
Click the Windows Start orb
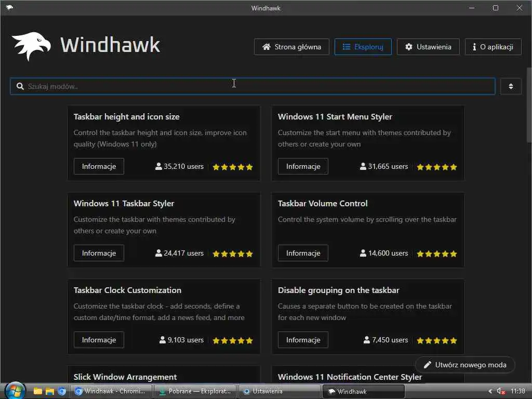pos(15,391)
